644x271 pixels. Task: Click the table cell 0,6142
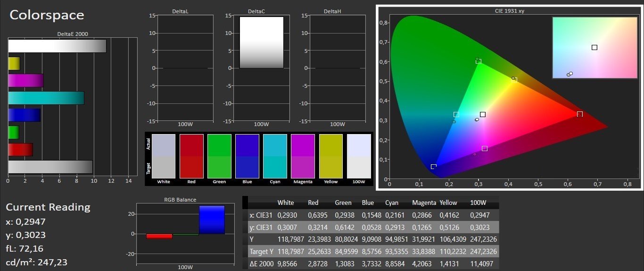coord(345,227)
